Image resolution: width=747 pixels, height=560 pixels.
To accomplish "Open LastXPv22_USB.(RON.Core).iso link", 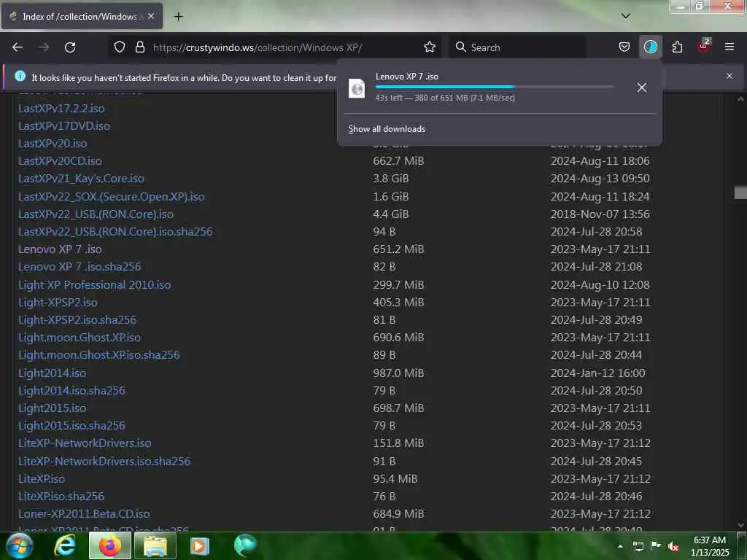I will click(96, 214).
